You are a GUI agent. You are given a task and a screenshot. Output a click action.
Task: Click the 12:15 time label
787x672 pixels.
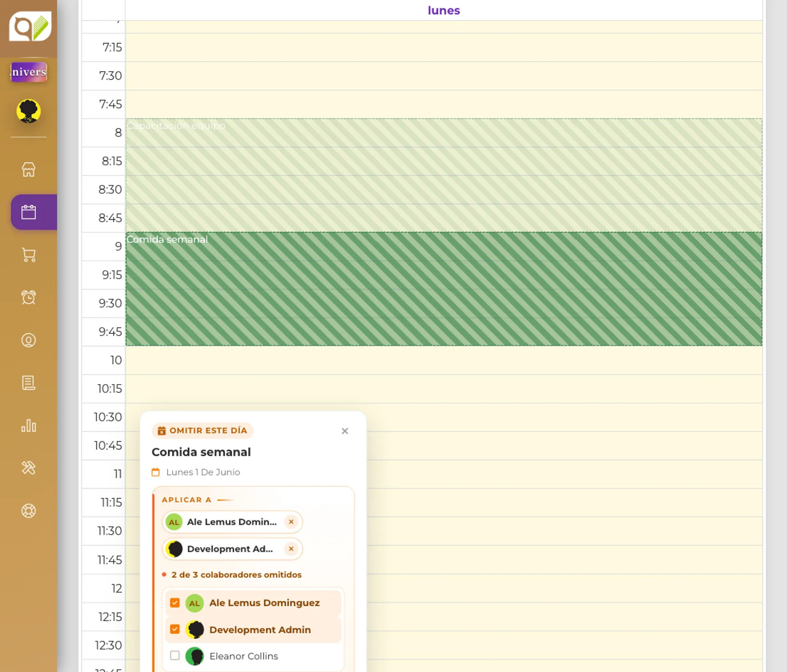(x=110, y=617)
